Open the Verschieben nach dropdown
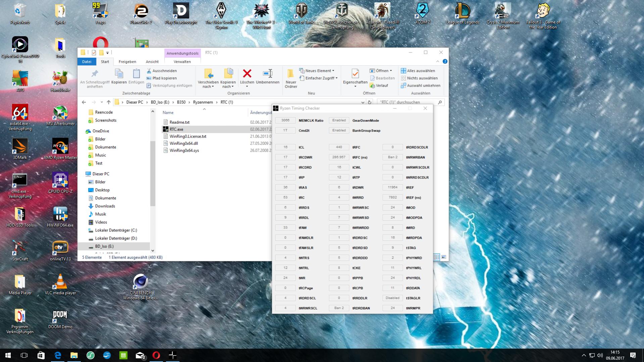The height and width of the screenshot is (362, 644). (208, 79)
